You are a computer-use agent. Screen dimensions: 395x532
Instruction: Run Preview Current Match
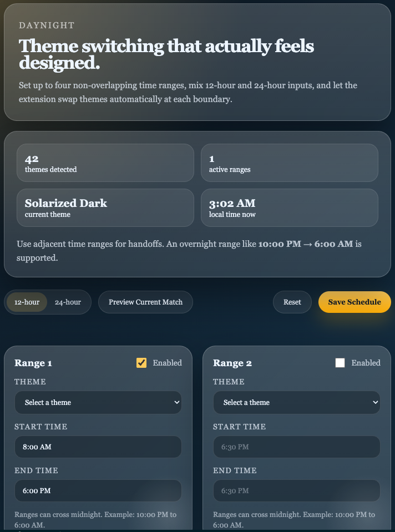coord(145,302)
